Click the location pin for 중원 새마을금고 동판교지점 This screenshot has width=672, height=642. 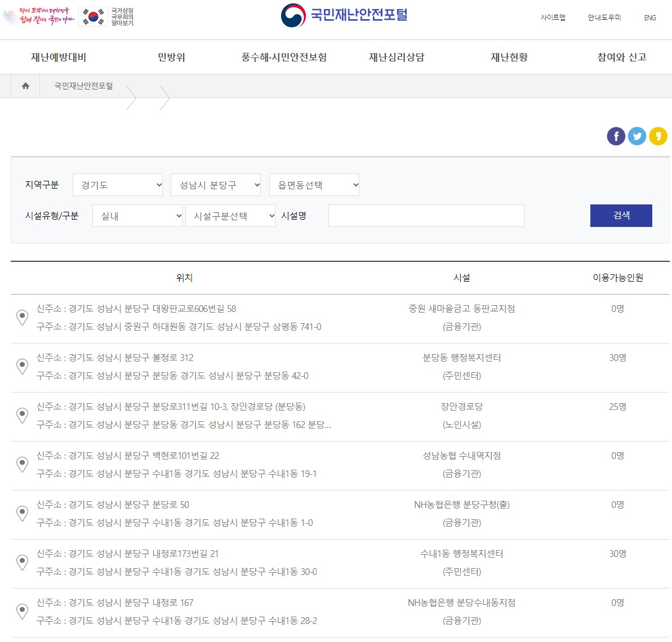(x=22, y=318)
